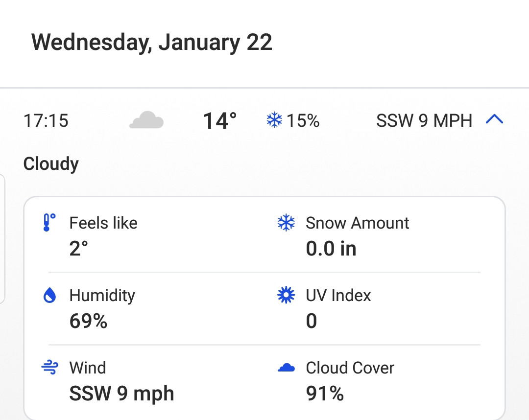Image resolution: width=529 pixels, height=420 pixels.
Task: Click the 69% humidity value
Action: [88, 321]
